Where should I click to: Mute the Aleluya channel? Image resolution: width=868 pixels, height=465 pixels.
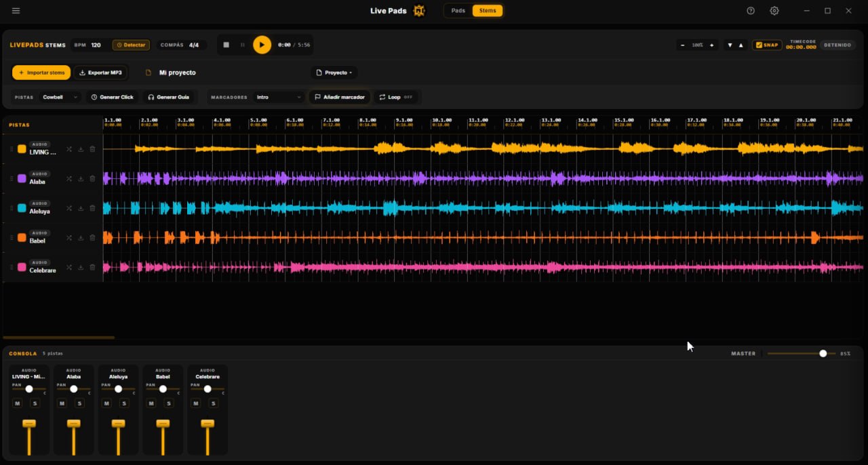click(106, 403)
